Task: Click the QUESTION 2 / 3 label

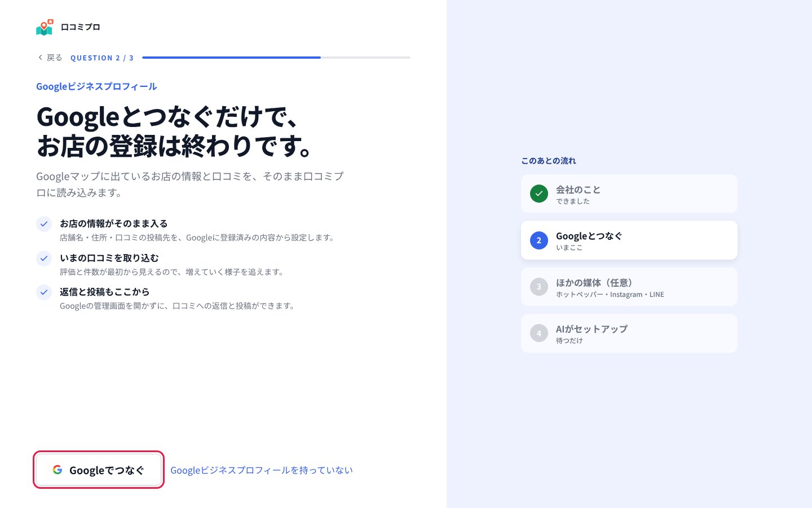Action: click(x=102, y=58)
